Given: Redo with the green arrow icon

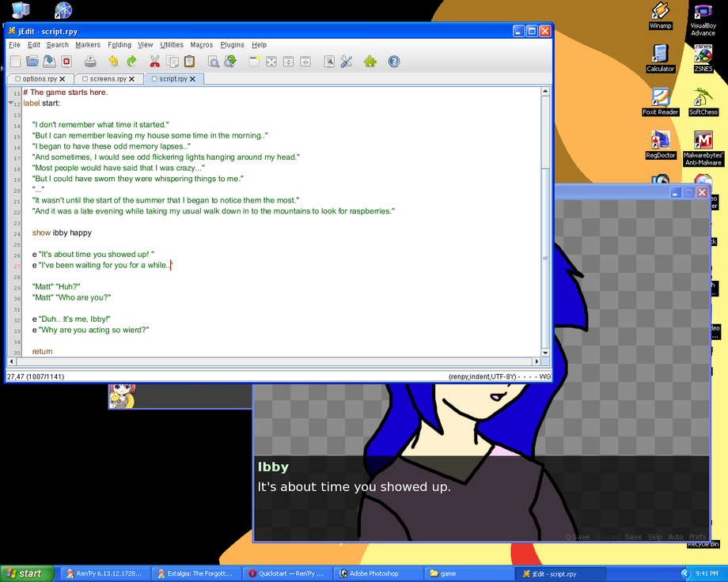Looking at the screenshot, I should click(132, 61).
